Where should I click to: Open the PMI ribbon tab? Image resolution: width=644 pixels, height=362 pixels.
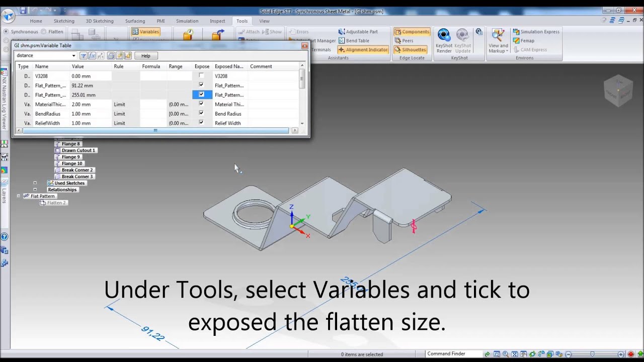click(160, 21)
